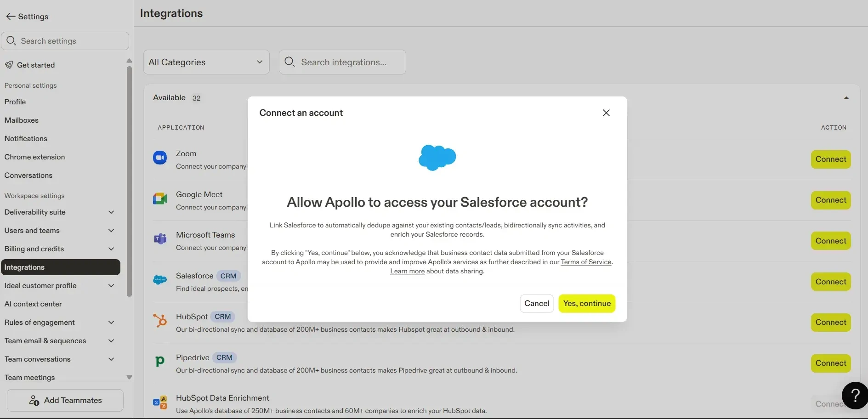Go back using the Settings arrow
Screen dimensions: 868x419
pos(11,17)
